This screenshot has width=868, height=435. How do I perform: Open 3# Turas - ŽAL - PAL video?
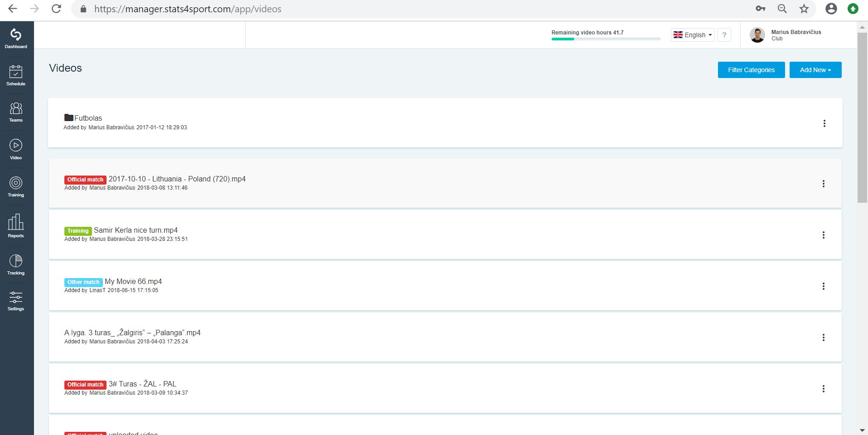coord(142,384)
